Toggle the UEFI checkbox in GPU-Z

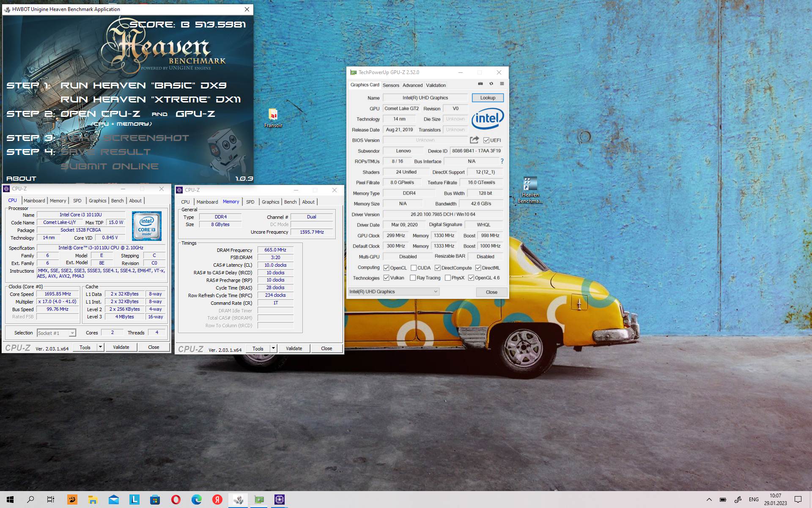pyautogui.click(x=486, y=140)
